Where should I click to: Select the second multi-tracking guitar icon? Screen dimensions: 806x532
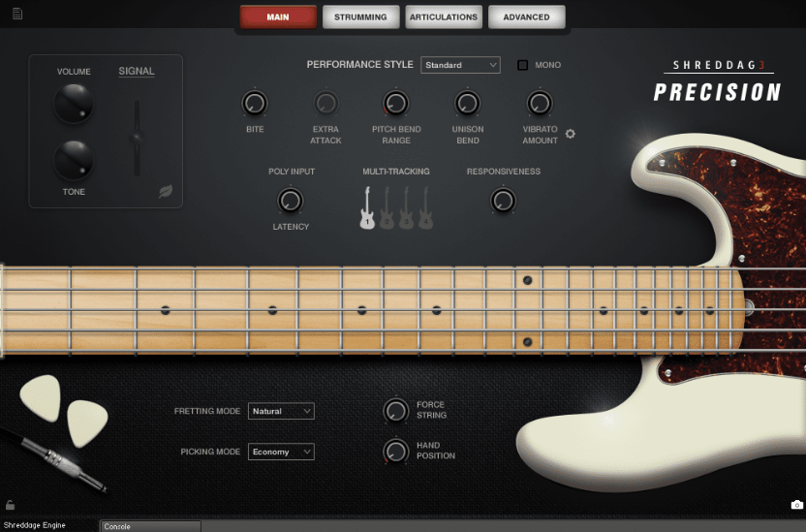pos(387,208)
